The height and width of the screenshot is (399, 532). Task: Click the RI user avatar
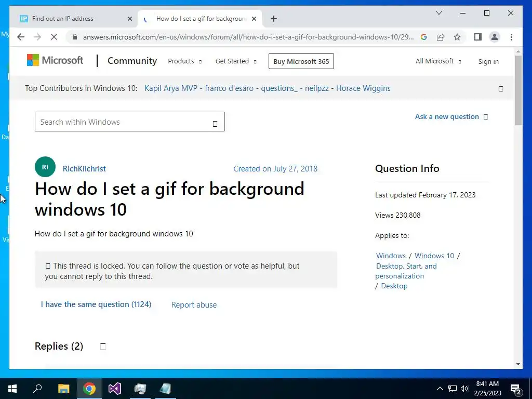pyautogui.click(x=45, y=167)
